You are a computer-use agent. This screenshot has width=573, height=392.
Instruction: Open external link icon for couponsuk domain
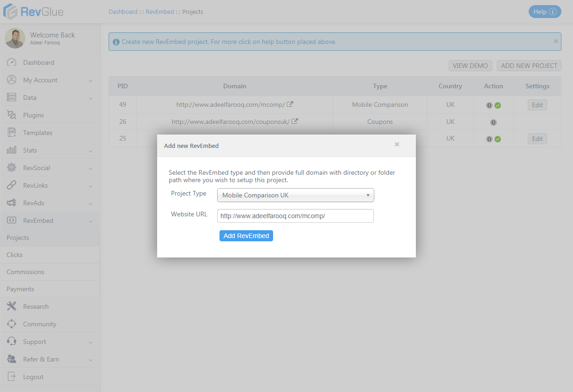click(x=294, y=122)
